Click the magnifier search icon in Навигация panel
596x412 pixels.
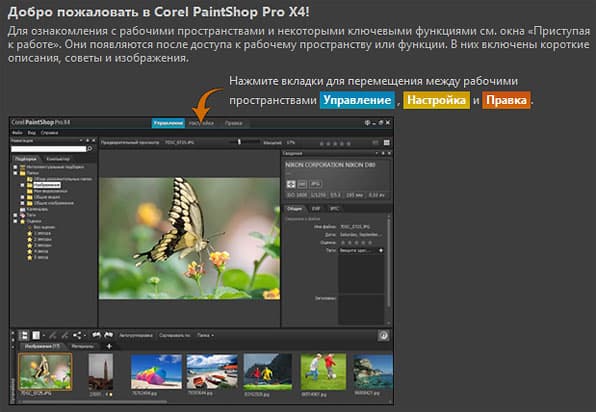[90, 149]
